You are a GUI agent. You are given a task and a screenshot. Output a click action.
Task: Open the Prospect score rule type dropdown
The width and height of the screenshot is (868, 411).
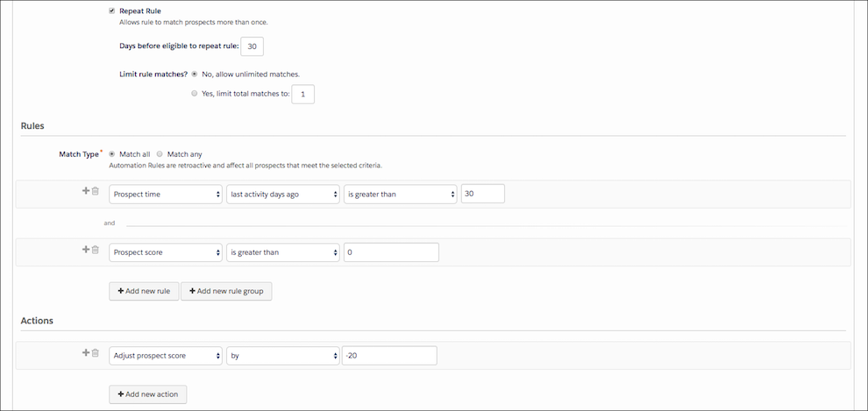pos(166,252)
